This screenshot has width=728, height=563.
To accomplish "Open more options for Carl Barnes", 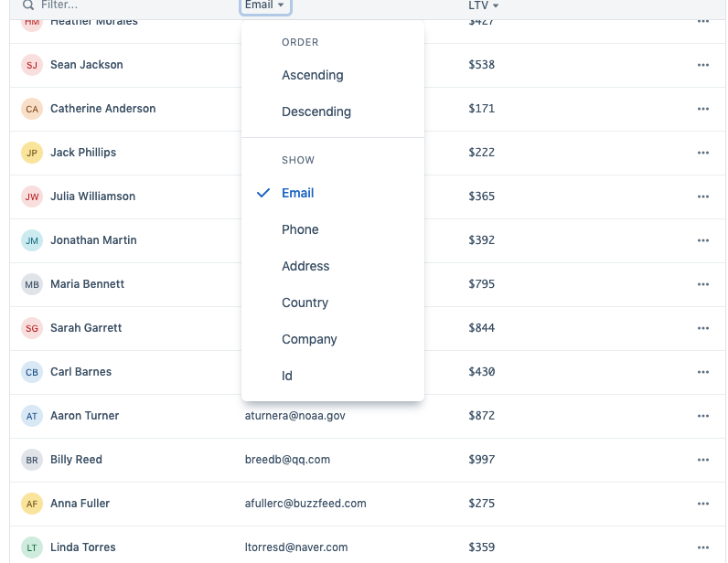I will [x=703, y=372].
